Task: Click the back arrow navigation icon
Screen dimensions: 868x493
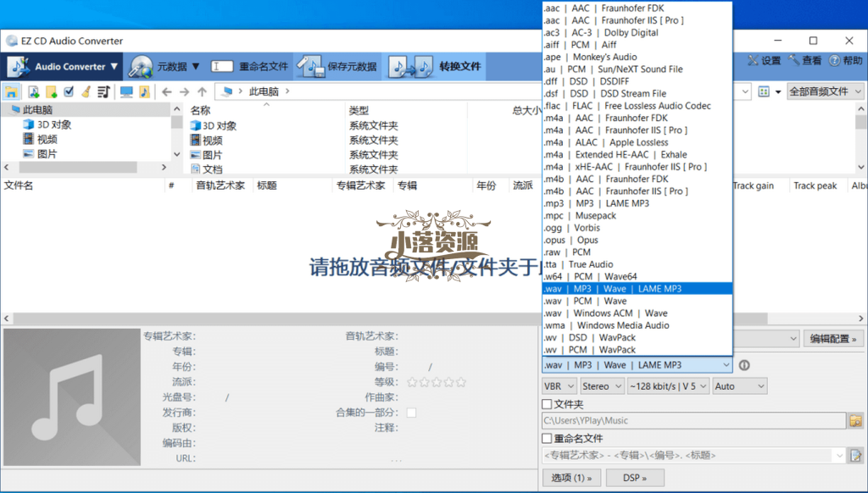Action: click(167, 91)
